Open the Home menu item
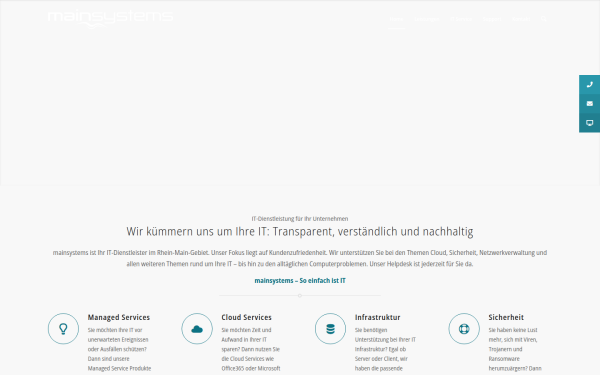 [x=396, y=19]
